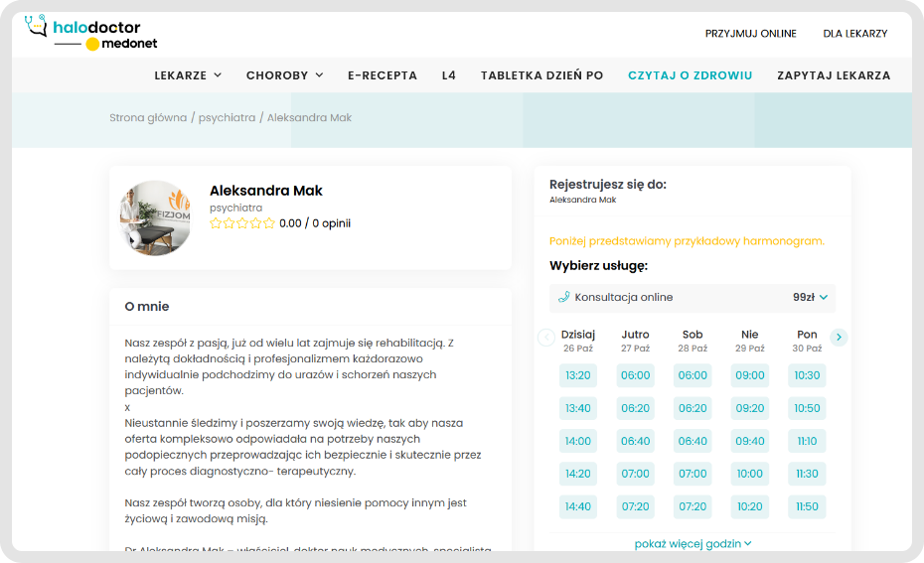Click the star rating icons

click(242, 223)
